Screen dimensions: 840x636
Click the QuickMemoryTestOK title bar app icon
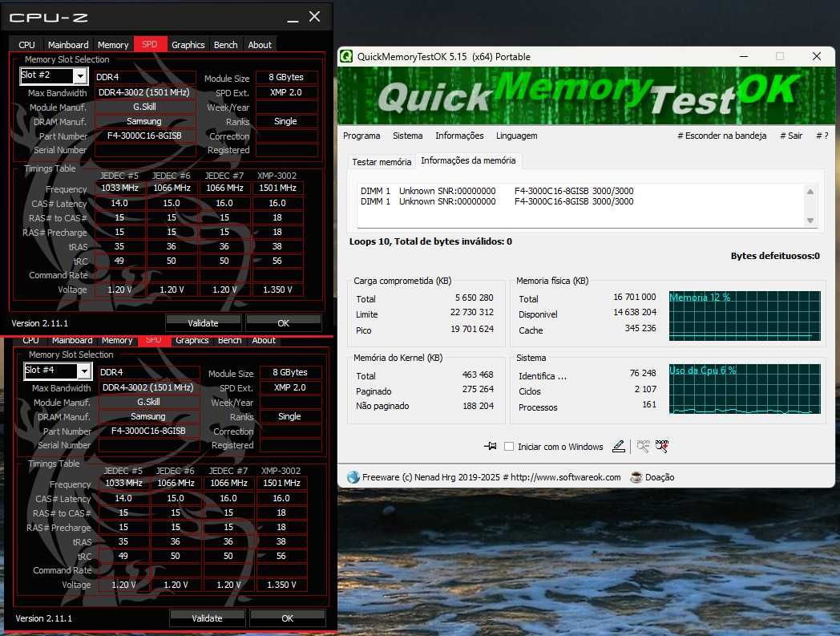pyautogui.click(x=346, y=56)
